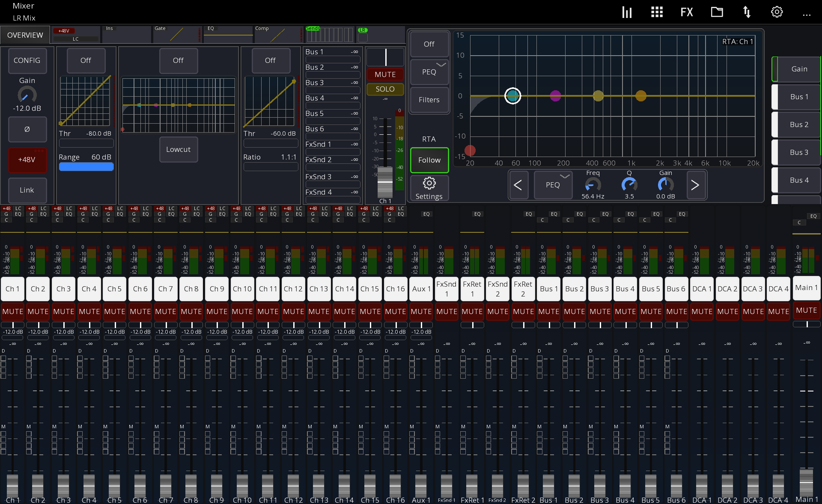Open the FX rack
The image size is (822, 504).
pos(686,12)
